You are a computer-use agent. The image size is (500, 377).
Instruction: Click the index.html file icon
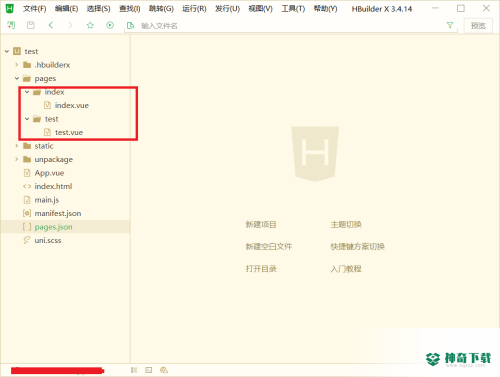[x=27, y=186]
